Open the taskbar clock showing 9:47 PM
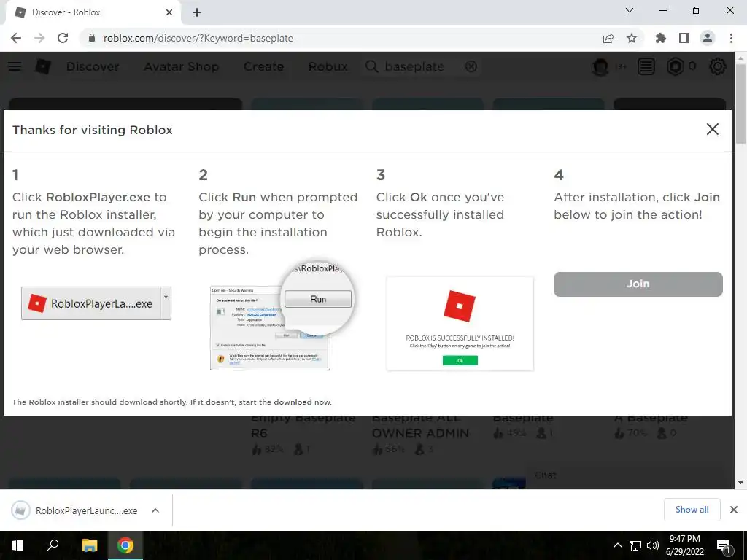 point(684,545)
